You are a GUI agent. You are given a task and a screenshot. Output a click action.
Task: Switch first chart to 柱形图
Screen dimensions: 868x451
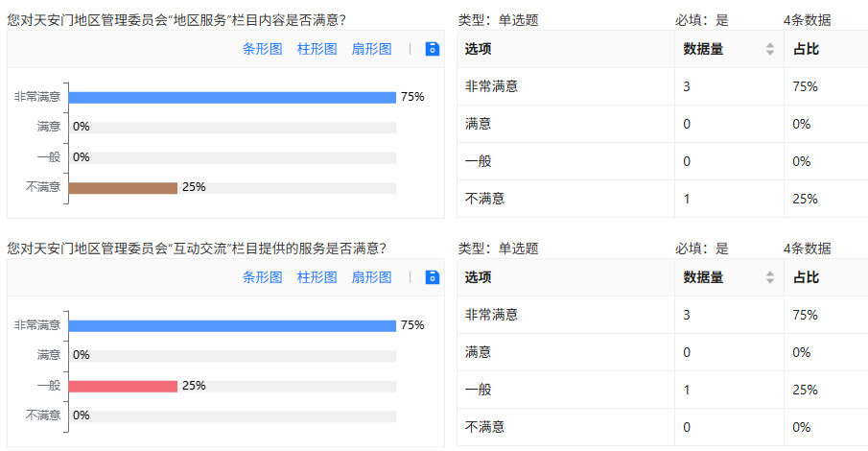[317, 49]
